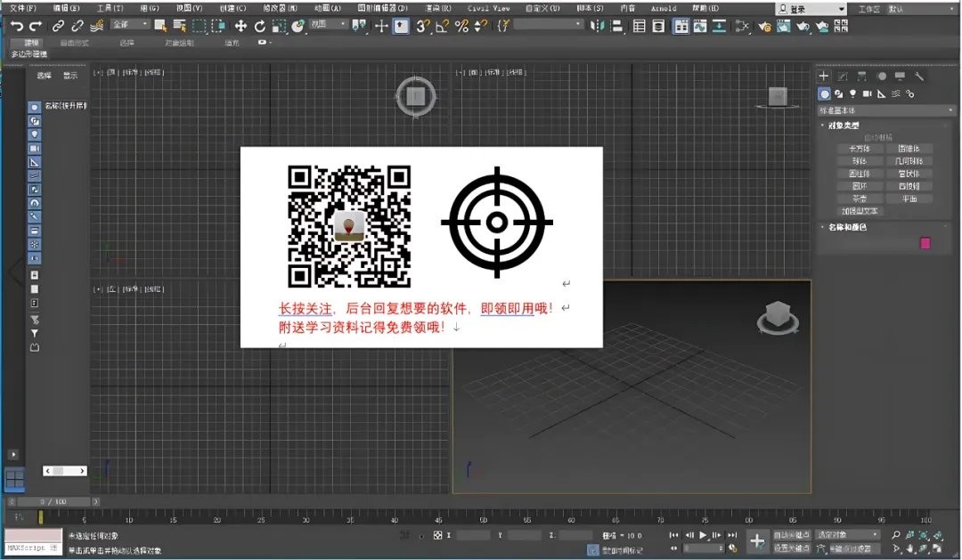Screen dimensions: 962x560
Task: Open the Curve Editor icon
Action: coord(700,26)
